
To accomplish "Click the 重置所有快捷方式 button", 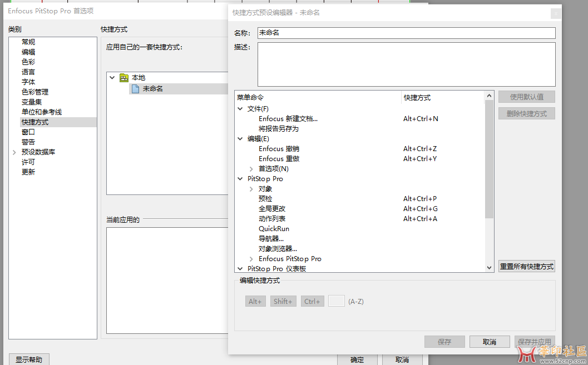I will (526, 266).
